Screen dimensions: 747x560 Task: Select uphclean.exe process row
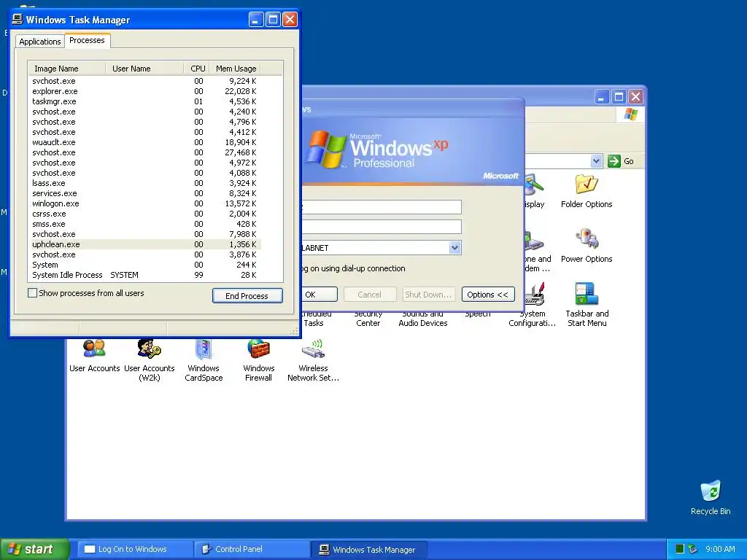pyautogui.click(x=144, y=244)
